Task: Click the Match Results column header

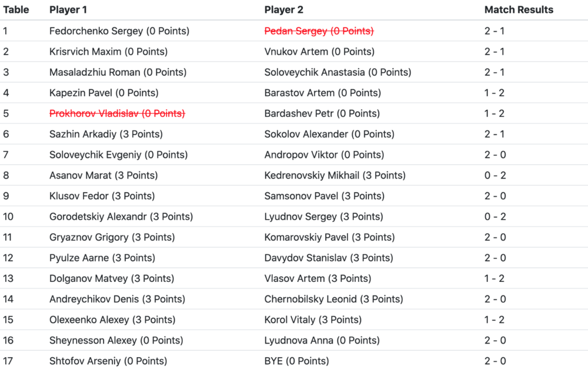Action: [x=519, y=10]
